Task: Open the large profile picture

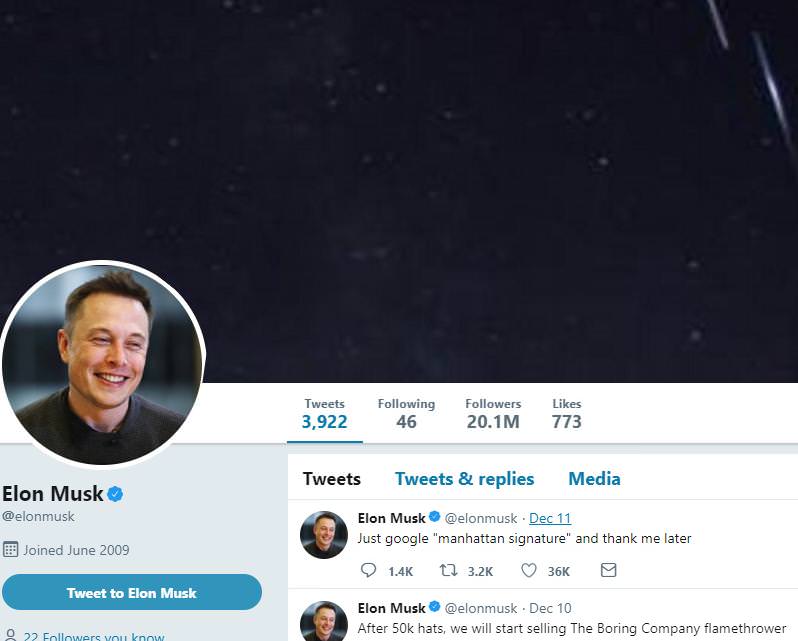Action: coord(102,363)
